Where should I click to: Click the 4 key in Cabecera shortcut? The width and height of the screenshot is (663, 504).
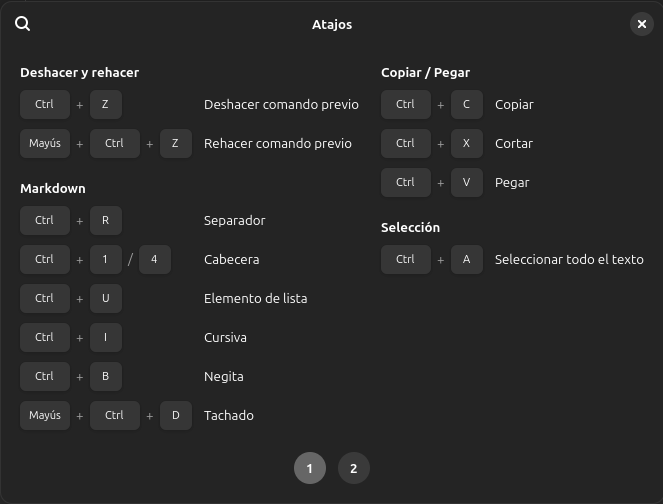(154, 260)
